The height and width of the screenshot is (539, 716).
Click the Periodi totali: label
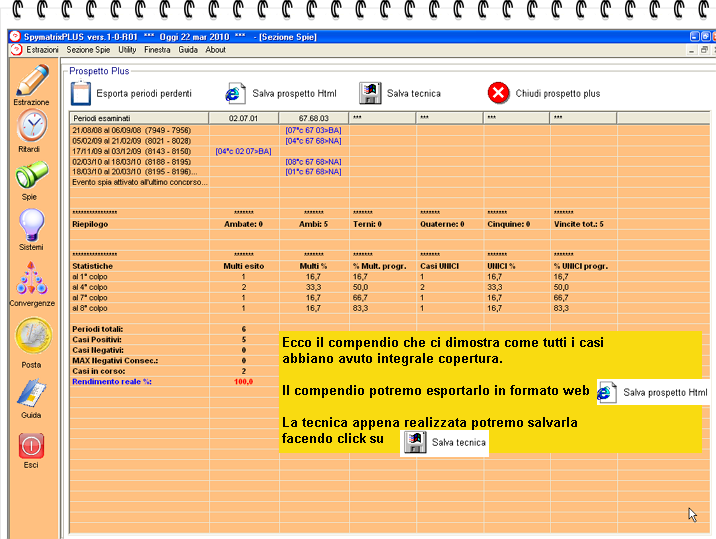[97, 329]
